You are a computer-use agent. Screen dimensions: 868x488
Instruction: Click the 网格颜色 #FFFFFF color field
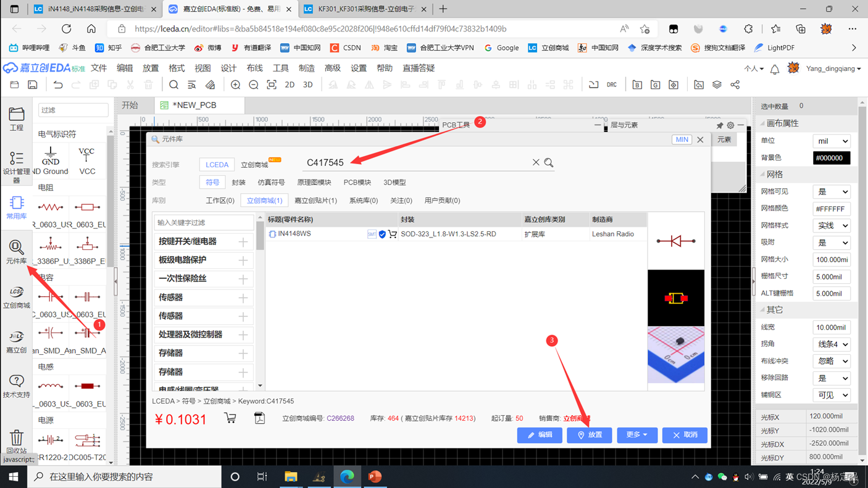(832, 209)
